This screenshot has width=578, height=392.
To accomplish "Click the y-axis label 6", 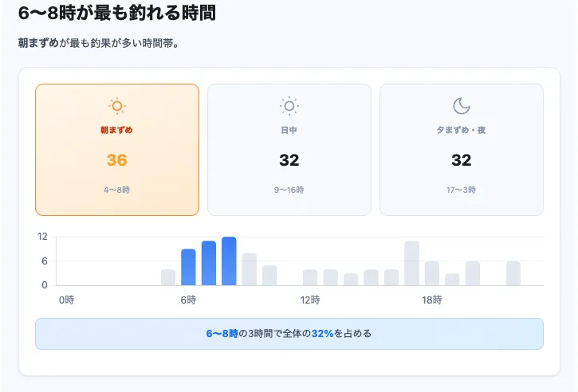I will click(x=45, y=261).
